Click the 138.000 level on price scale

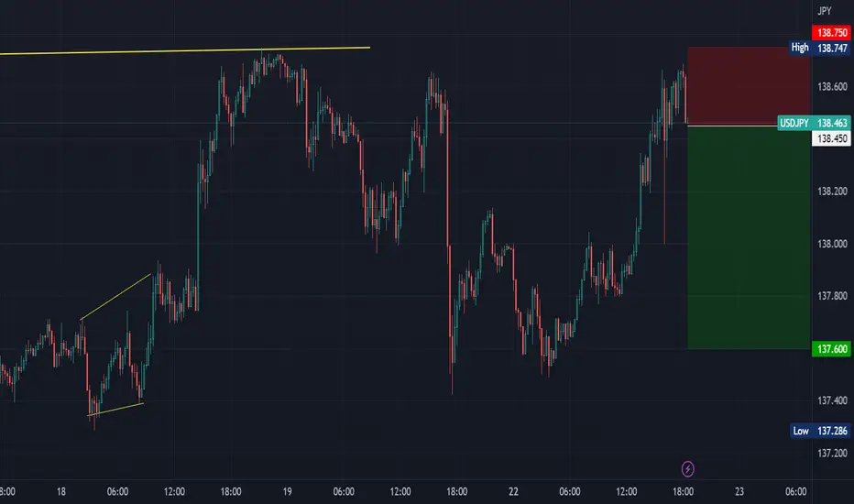[x=832, y=244]
